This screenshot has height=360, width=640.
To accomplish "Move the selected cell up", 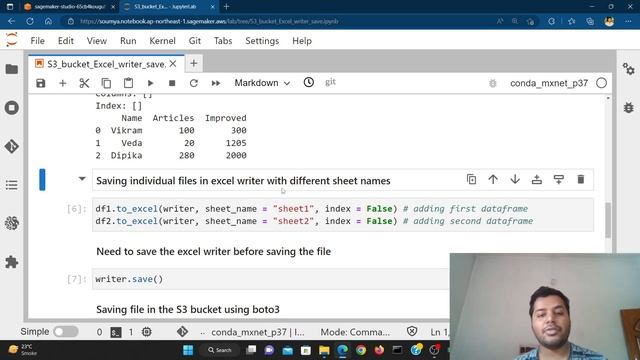I will pos(493,179).
